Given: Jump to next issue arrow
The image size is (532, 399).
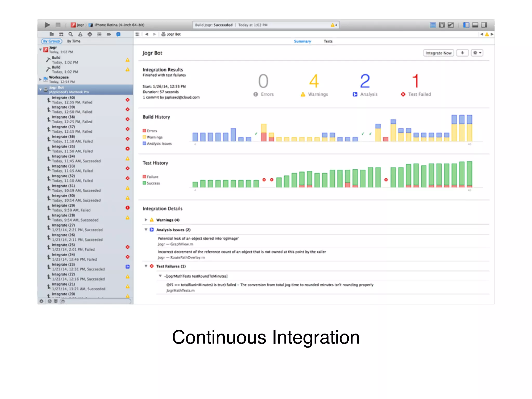Looking at the screenshot, I should pos(492,34).
